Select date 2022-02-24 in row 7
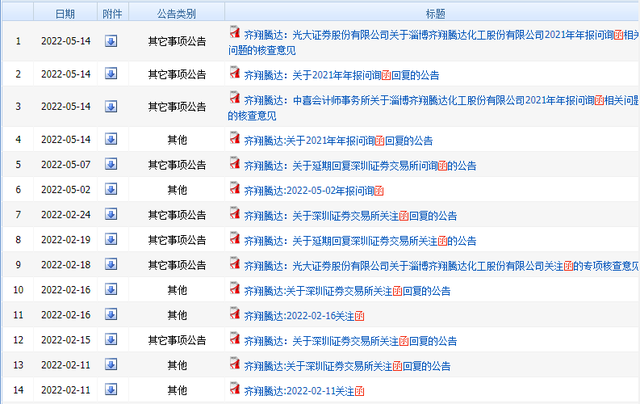640x404 pixels. coord(66,215)
